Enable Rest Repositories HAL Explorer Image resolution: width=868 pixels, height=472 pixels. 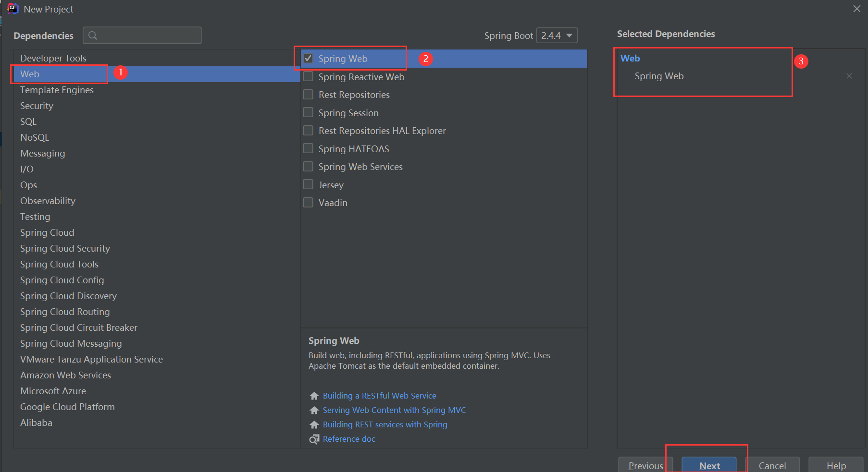308,131
